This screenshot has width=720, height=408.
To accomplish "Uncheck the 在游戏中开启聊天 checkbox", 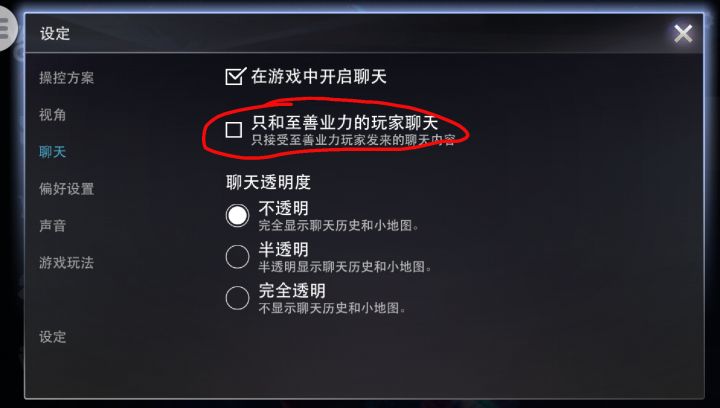I will 236,76.
